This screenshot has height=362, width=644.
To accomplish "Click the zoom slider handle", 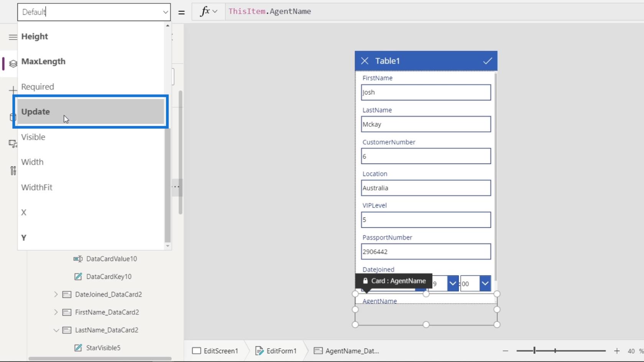I will (x=534, y=351).
